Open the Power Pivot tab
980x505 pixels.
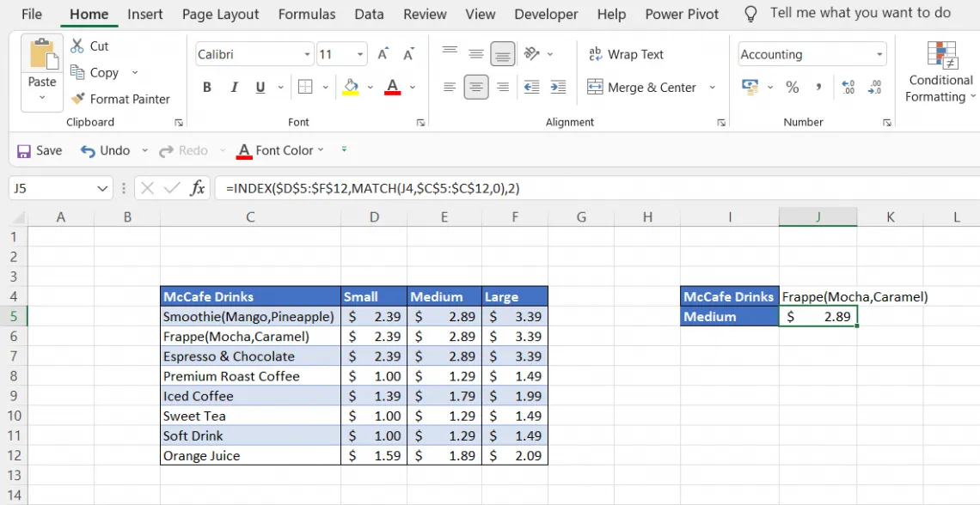click(682, 14)
